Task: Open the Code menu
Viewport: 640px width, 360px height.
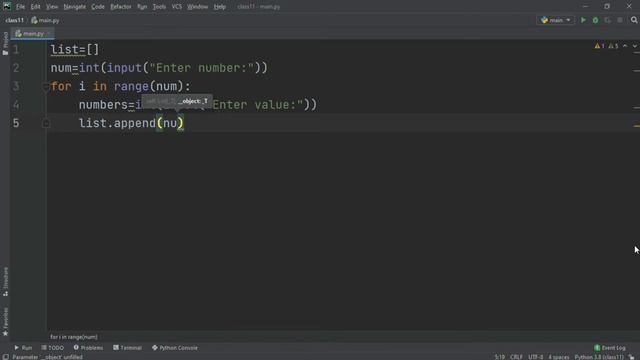Action: [x=98, y=7]
